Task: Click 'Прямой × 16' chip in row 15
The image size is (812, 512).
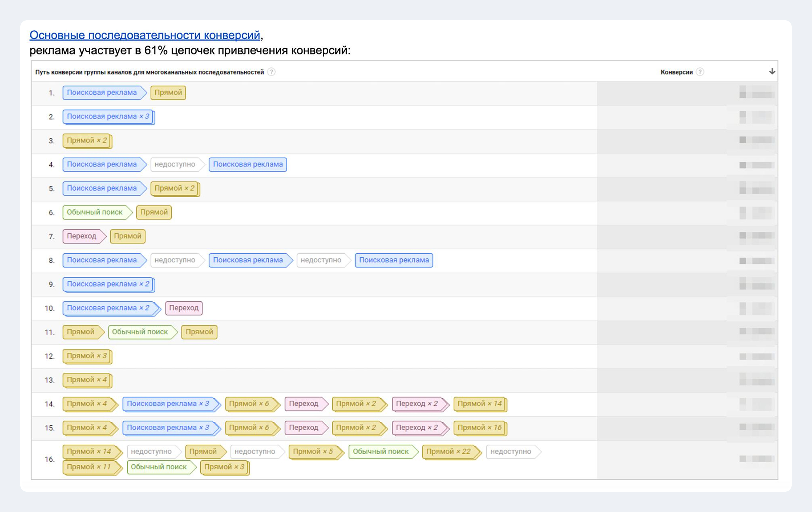Action: point(479,428)
